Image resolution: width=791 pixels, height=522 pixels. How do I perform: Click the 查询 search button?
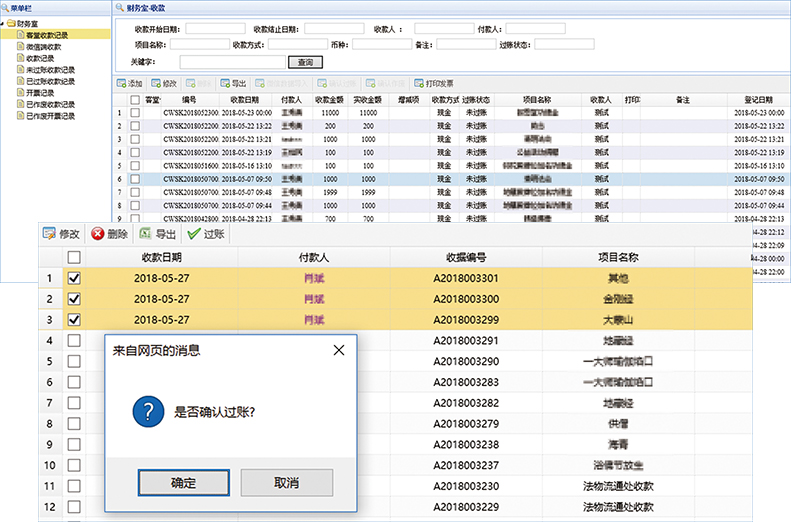[305, 62]
